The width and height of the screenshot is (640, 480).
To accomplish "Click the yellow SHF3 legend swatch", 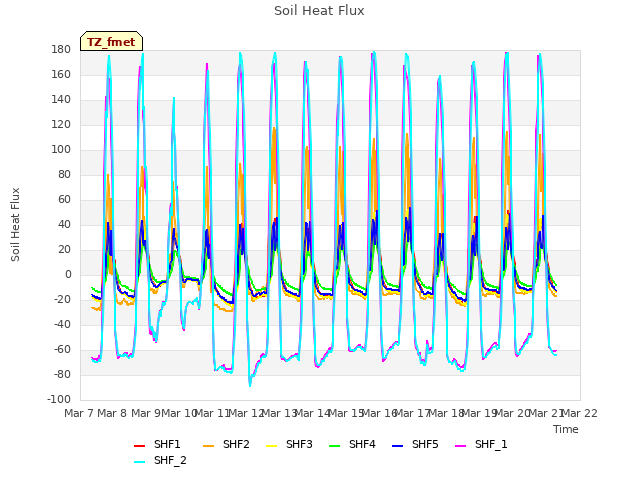I will (271, 446).
